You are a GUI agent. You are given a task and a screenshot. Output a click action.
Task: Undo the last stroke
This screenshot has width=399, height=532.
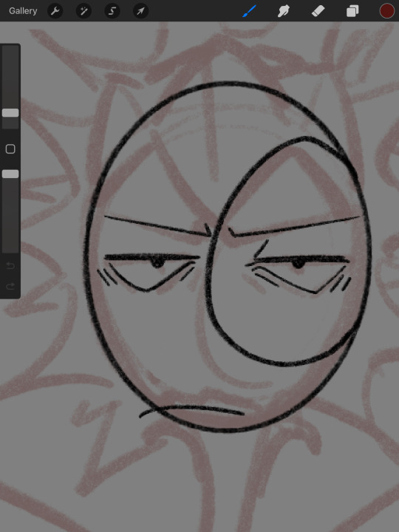[10, 266]
